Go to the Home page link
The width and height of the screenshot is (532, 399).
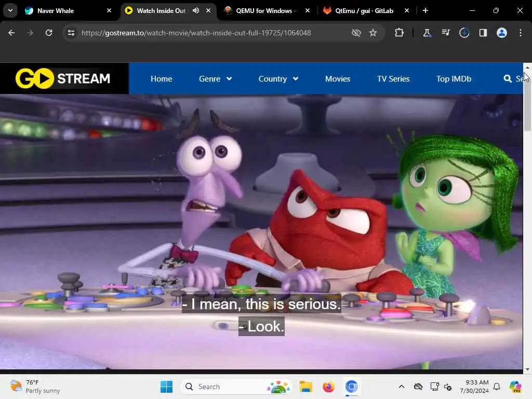pyautogui.click(x=161, y=79)
